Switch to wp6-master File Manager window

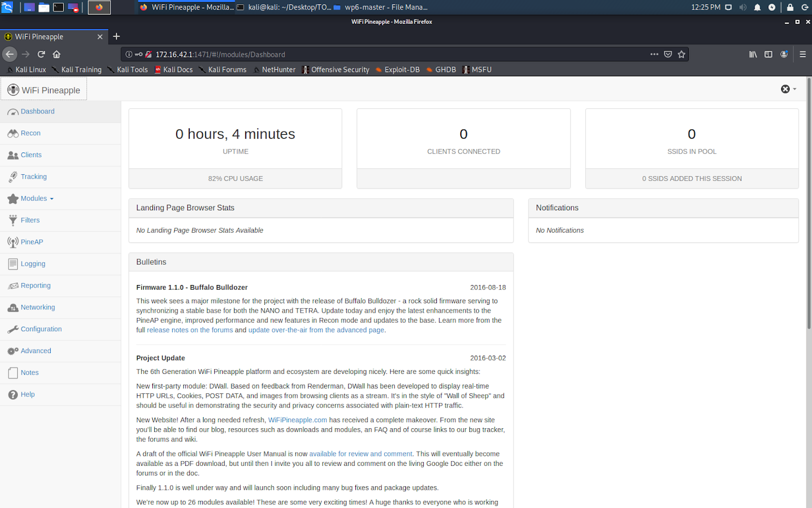(381, 7)
